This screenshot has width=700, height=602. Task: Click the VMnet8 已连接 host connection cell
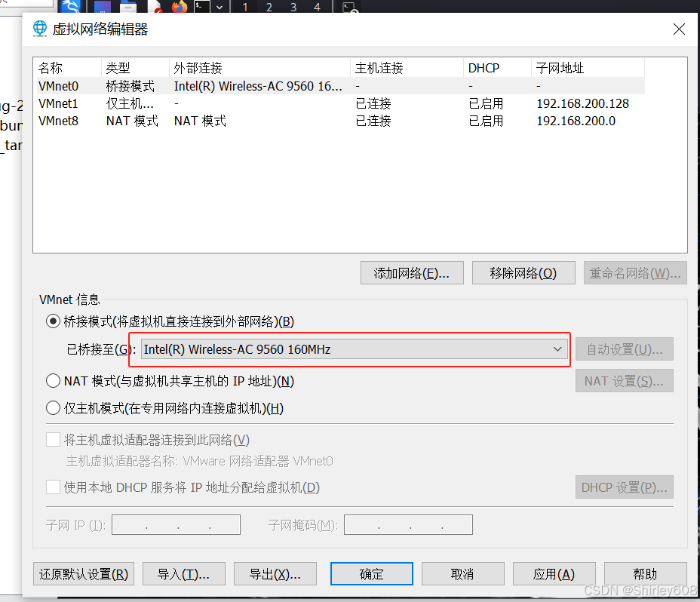(x=373, y=121)
